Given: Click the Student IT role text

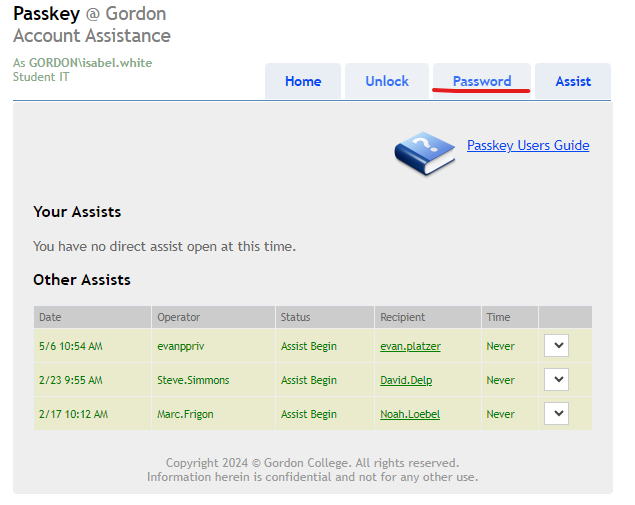Looking at the screenshot, I should [x=41, y=77].
